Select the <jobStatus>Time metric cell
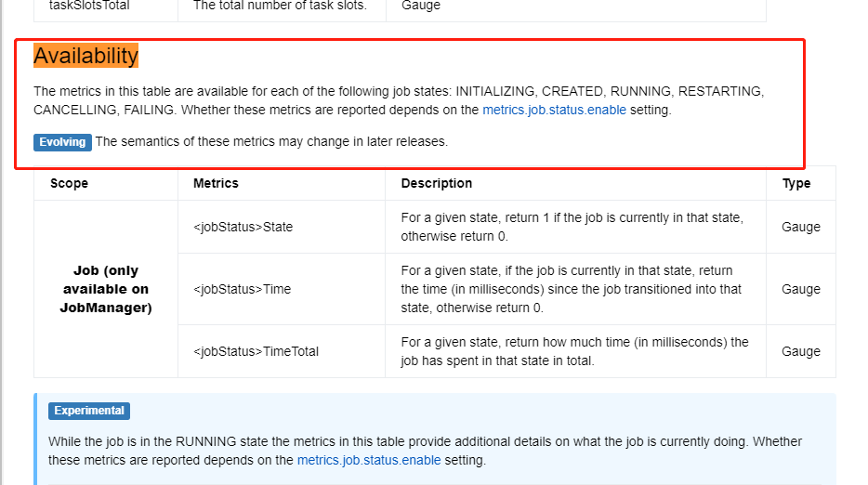Image resolution: width=868 pixels, height=485 pixels. [x=282, y=289]
